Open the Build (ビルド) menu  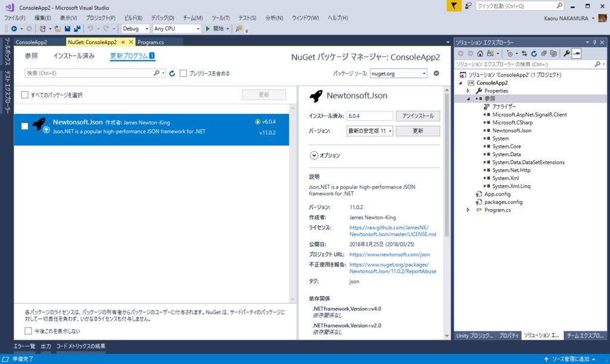[133, 18]
